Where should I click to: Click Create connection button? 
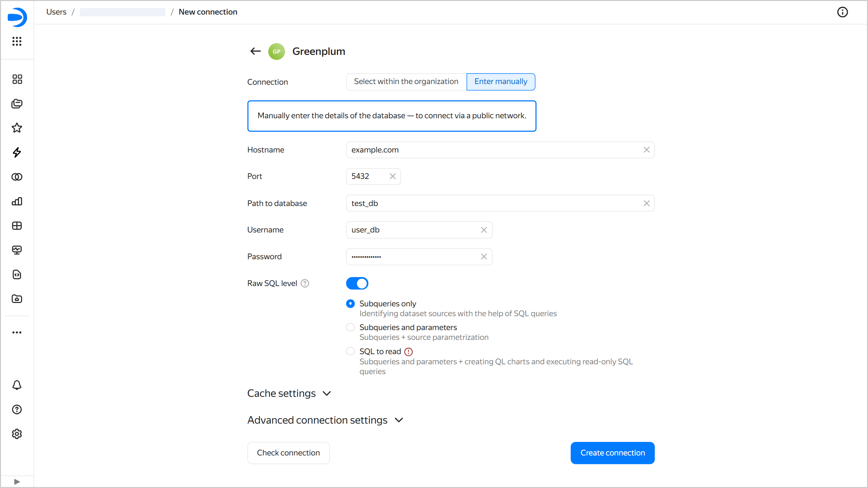[x=613, y=453]
